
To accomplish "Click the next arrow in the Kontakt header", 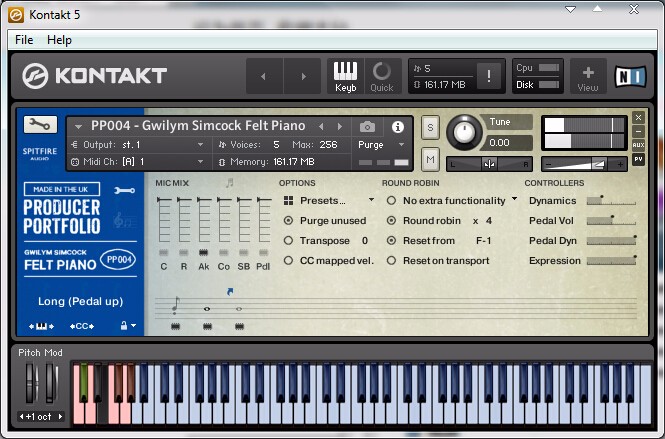I will (x=303, y=76).
